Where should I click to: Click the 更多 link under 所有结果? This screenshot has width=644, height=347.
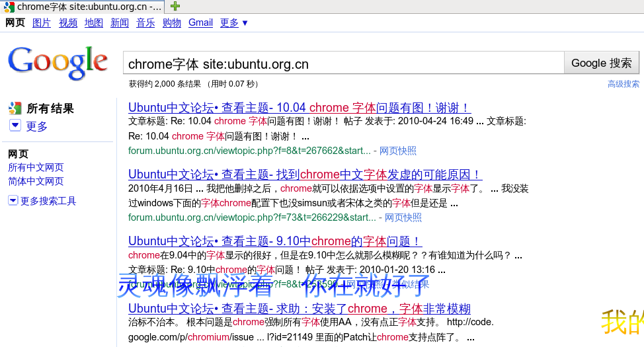[37, 126]
